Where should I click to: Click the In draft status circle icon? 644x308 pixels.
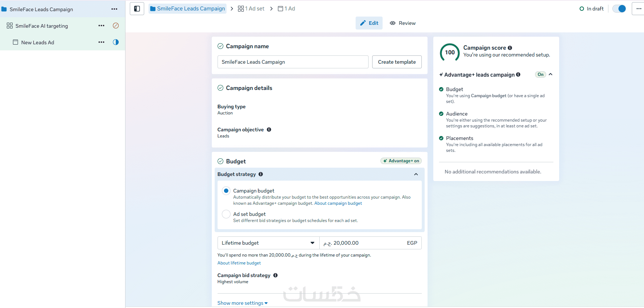(x=582, y=9)
